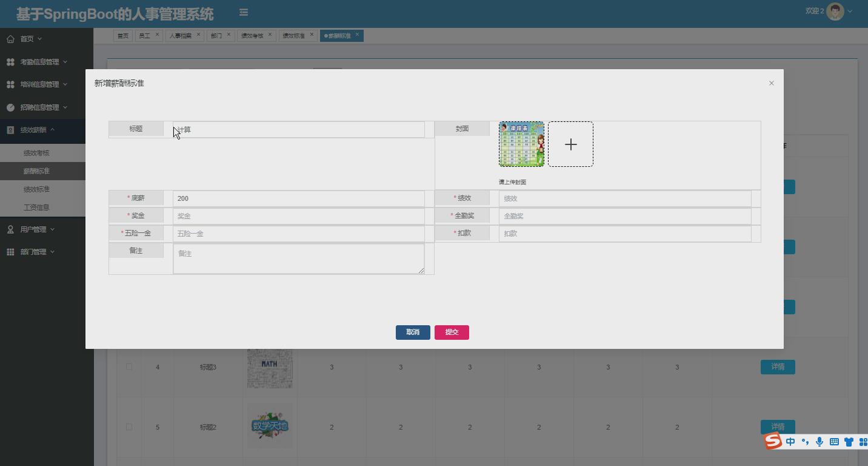Click the 标题 input field
The width and height of the screenshot is (868, 466).
(299, 129)
